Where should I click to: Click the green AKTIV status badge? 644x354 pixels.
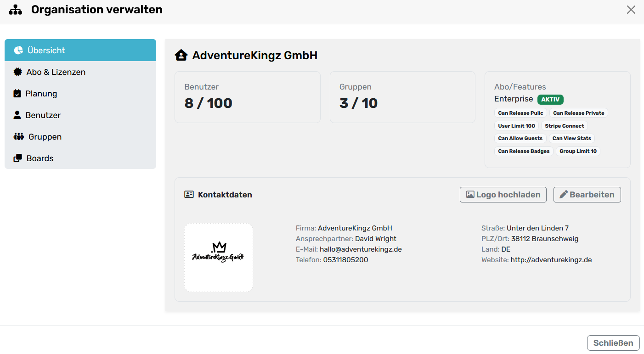[x=550, y=99]
